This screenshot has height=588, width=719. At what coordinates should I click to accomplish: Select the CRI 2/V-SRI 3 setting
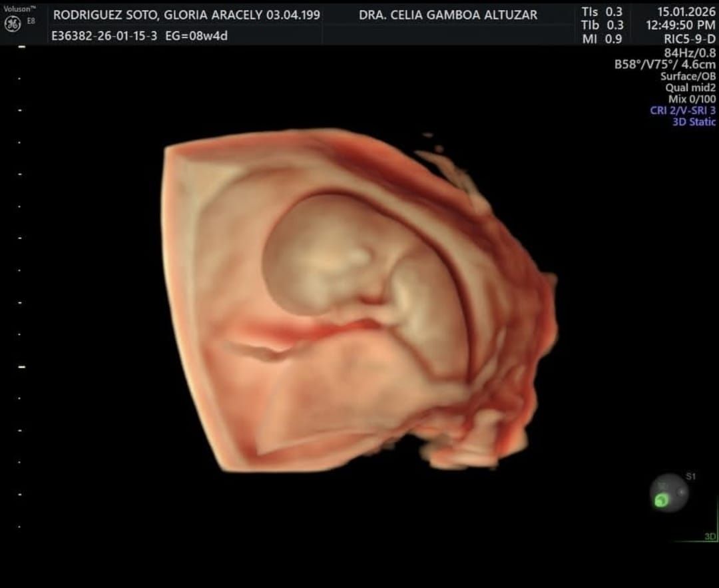coord(682,111)
